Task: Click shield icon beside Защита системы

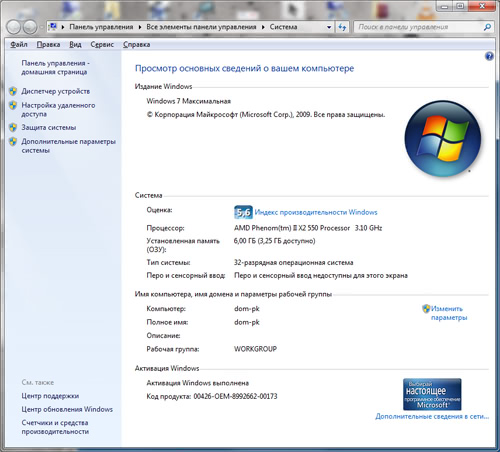Action: coord(13,127)
